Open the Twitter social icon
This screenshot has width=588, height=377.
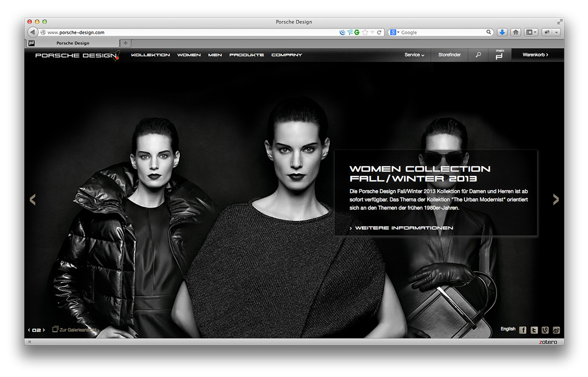point(534,330)
